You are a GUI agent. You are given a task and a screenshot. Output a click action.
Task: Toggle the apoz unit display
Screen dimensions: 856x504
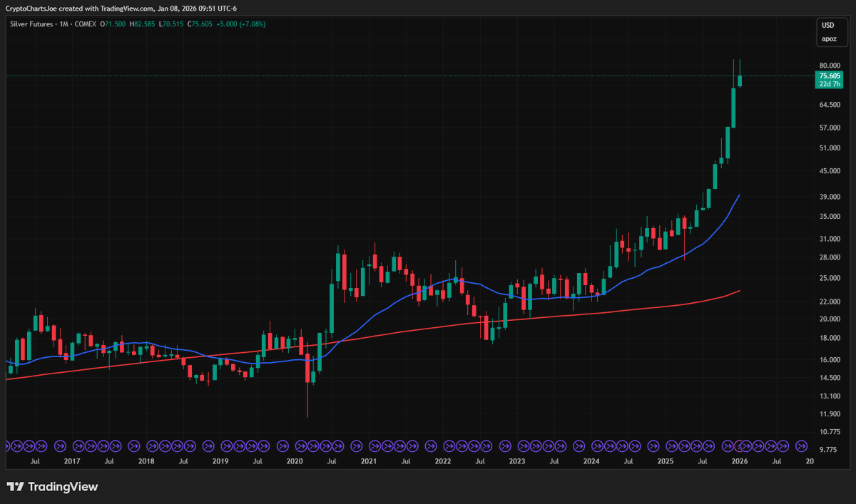[x=831, y=38]
